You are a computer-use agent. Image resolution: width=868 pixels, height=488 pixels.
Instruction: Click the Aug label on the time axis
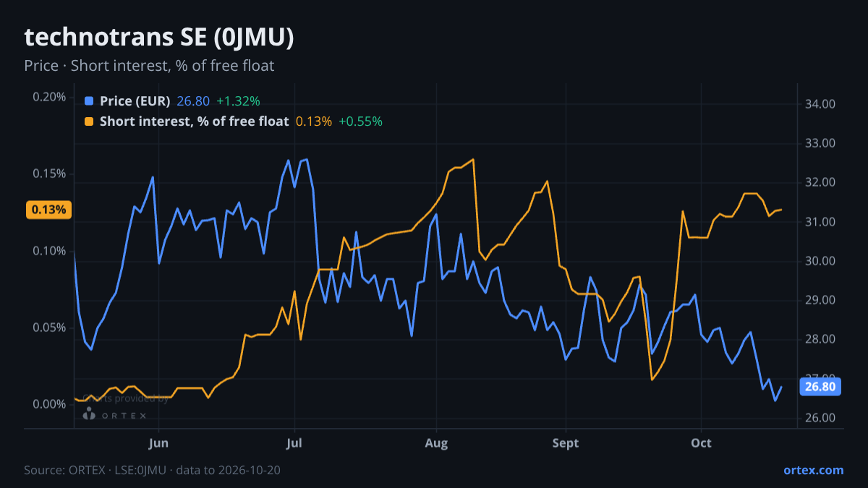click(436, 443)
